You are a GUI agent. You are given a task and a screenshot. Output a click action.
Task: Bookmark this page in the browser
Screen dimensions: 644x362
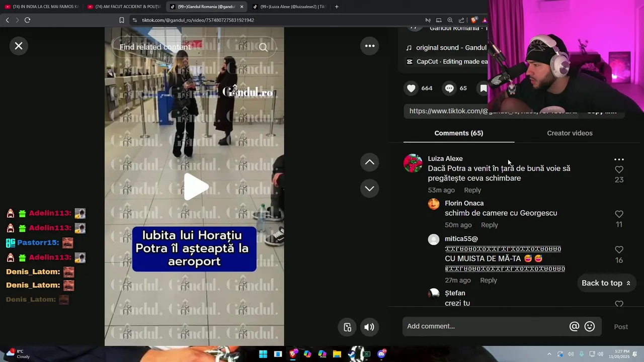[121, 20]
